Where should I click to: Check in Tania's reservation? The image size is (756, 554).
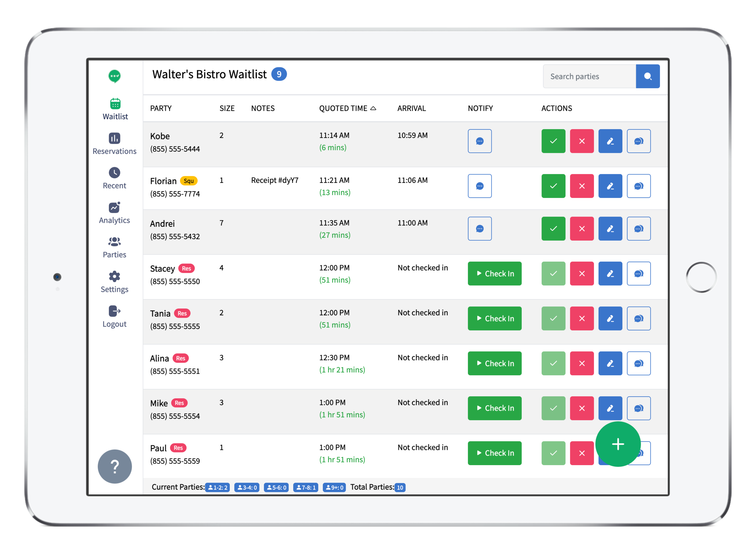point(495,319)
